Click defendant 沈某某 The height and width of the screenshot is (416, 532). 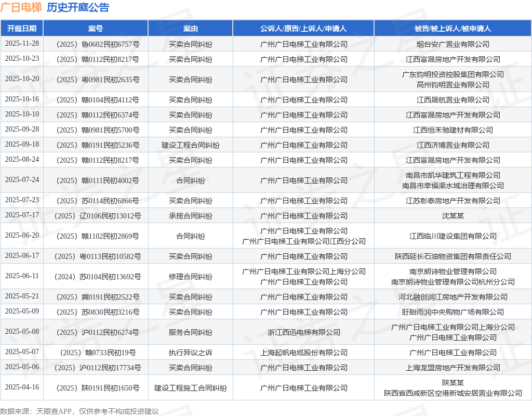click(x=453, y=216)
